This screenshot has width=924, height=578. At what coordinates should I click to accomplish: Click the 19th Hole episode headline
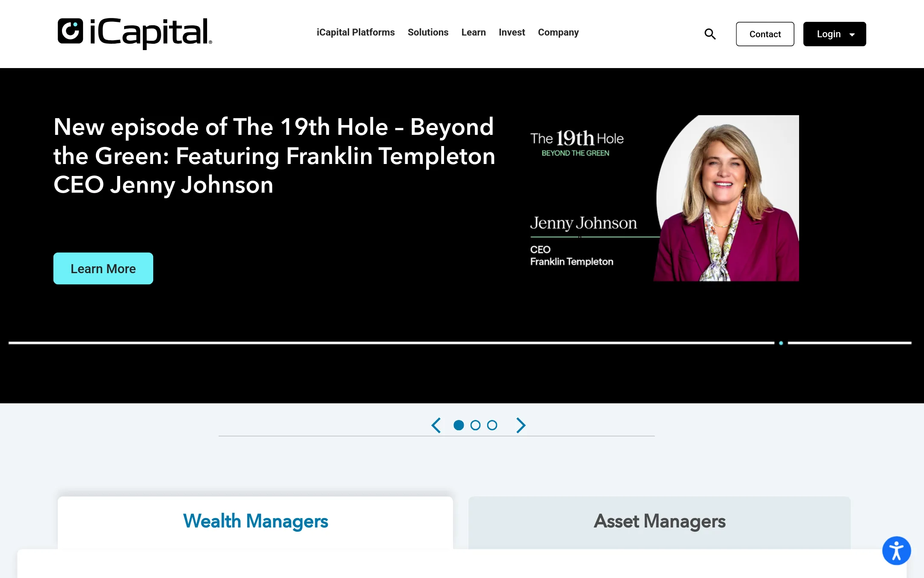274,156
